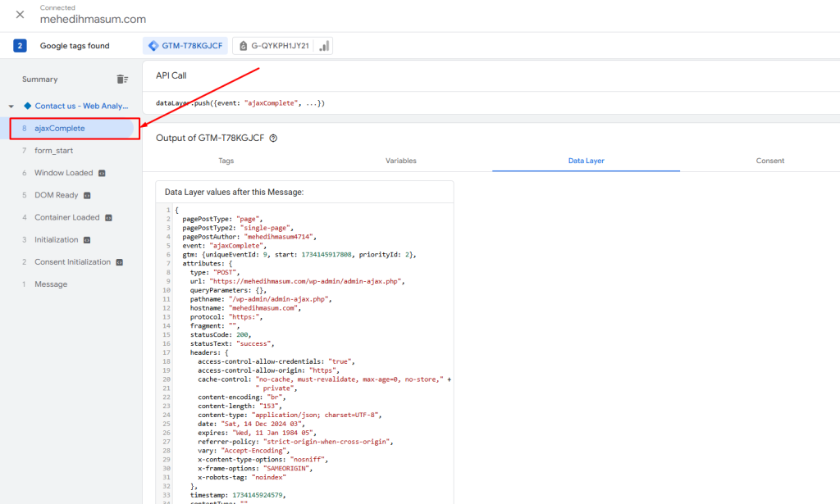Click the referrer-policy header line
This screenshot has width=840, height=504.
coord(295,442)
